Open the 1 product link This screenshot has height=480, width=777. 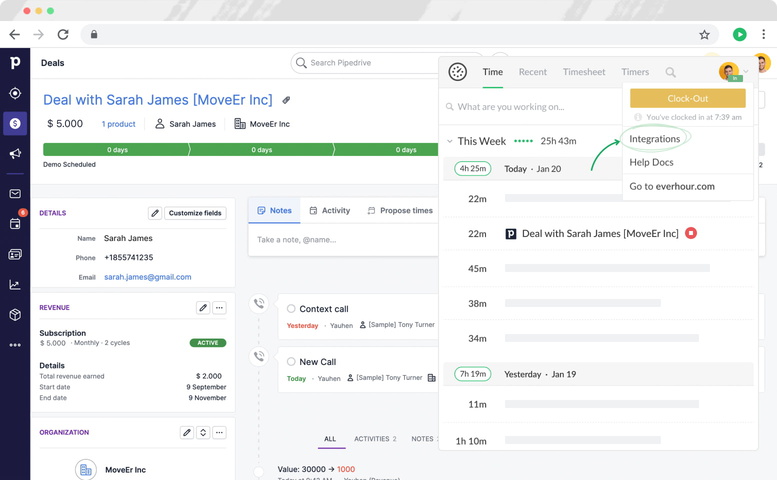118,124
